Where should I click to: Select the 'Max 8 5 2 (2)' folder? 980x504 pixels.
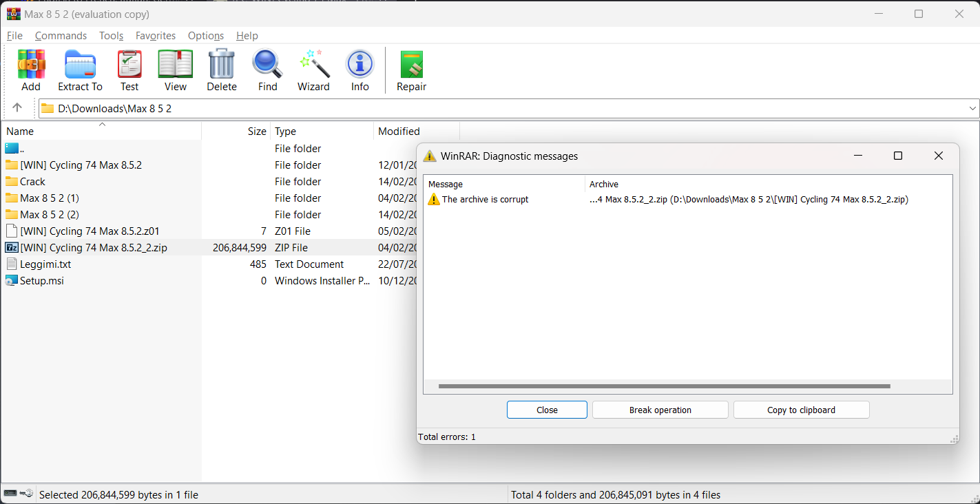(50, 214)
